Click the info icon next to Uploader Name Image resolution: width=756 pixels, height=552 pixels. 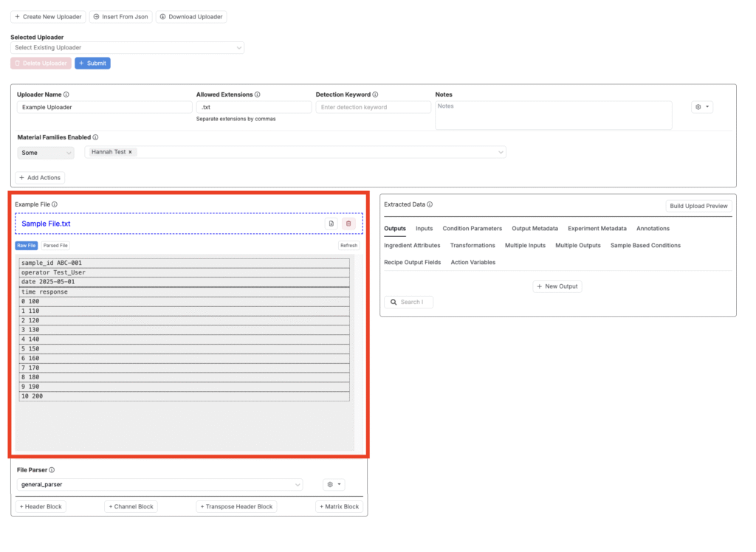66,94
